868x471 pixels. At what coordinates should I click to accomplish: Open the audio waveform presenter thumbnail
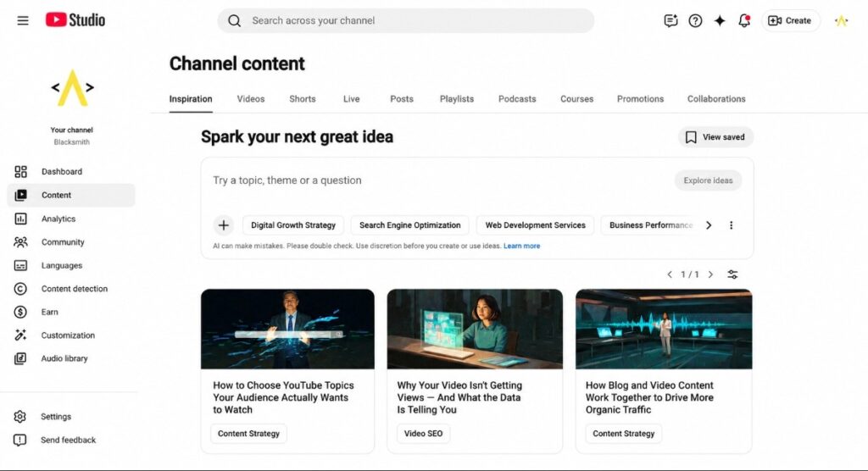pyautogui.click(x=664, y=329)
